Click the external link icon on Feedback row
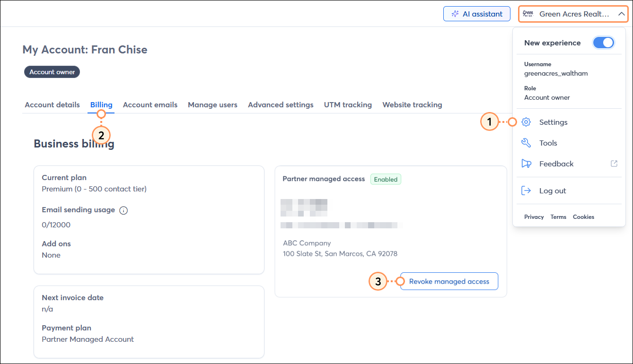The height and width of the screenshot is (364, 633). click(x=614, y=163)
